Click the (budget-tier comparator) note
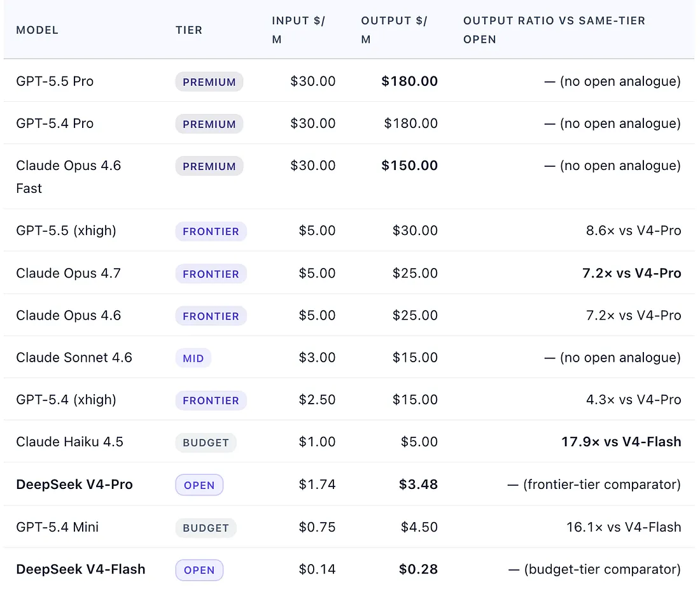This screenshot has width=700, height=594. pyautogui.click(x=594, y=569)
